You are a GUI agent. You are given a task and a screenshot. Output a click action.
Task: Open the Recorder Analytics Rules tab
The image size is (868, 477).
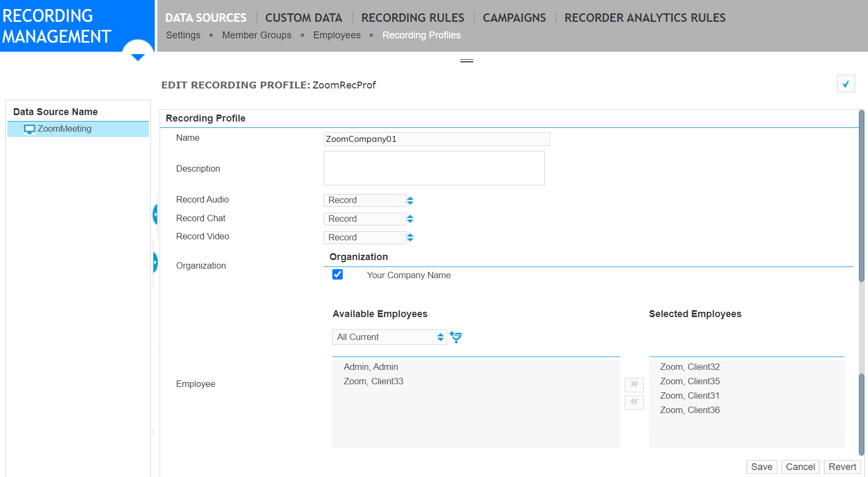pyautogui.click(x=645, y=18)
